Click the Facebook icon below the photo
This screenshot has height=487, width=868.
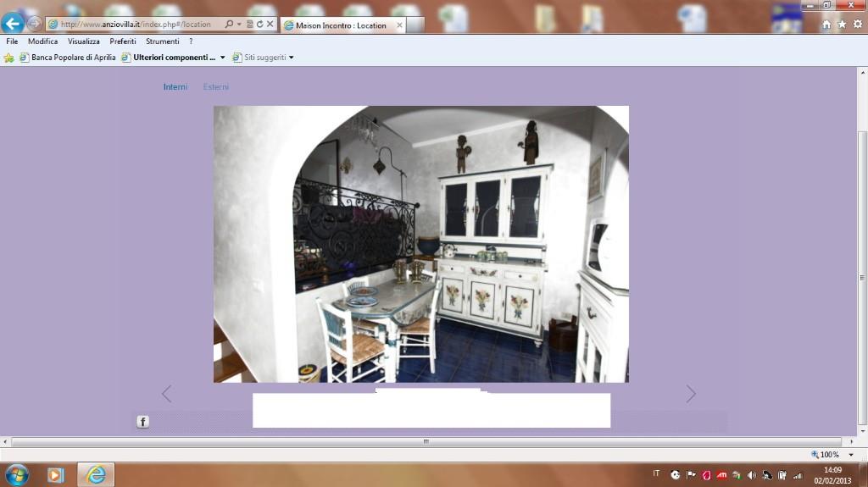pyautogui.click(x=142, y=422)
